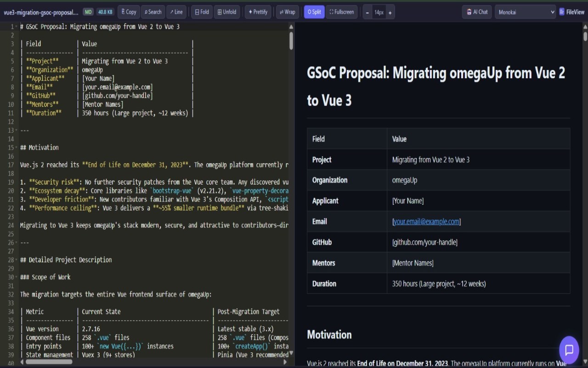Viewport: 588px width, 368px height.
Task: Click the scroll left arrow at the editor bottom
Action: pyautogui.click(x=22, y=362)
